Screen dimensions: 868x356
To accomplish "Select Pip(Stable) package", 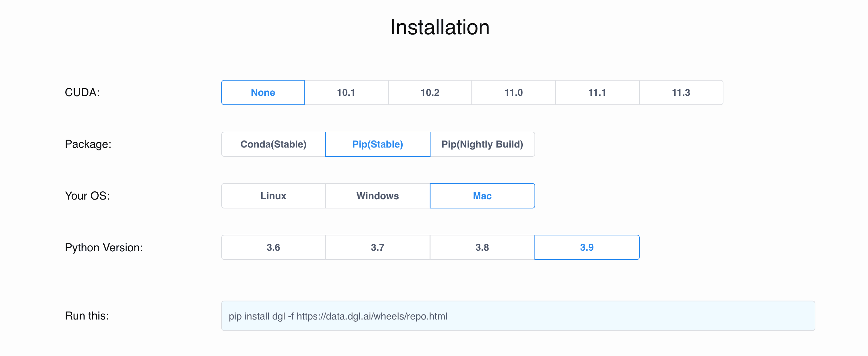I will (377, 144).
